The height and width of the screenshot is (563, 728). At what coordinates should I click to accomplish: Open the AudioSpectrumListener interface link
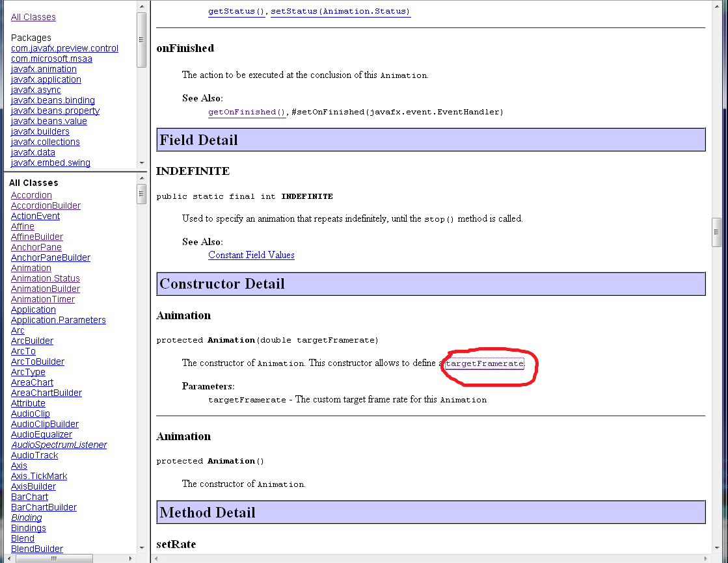tap(59, 445)
